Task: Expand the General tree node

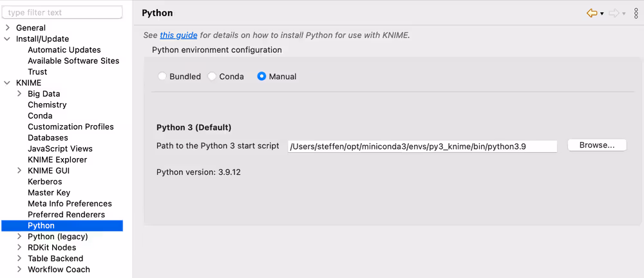Action: pos(8,28)
